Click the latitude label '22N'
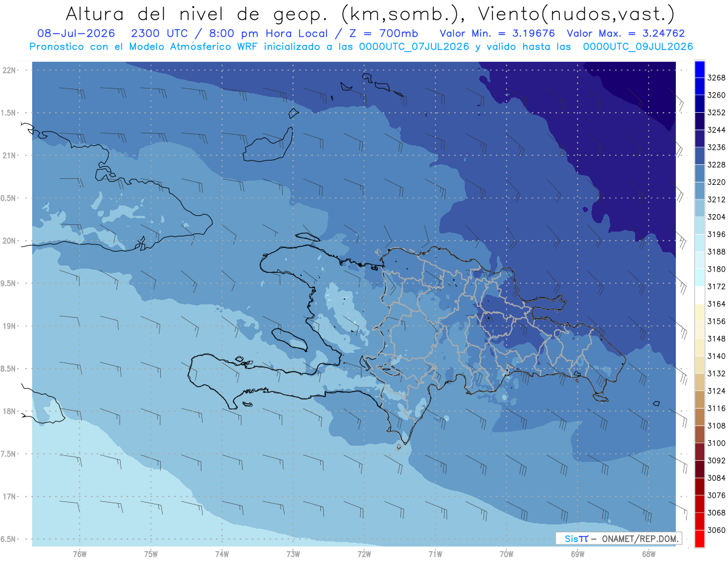This screenshot has width=728, height=562. click(x=9, y=70)
